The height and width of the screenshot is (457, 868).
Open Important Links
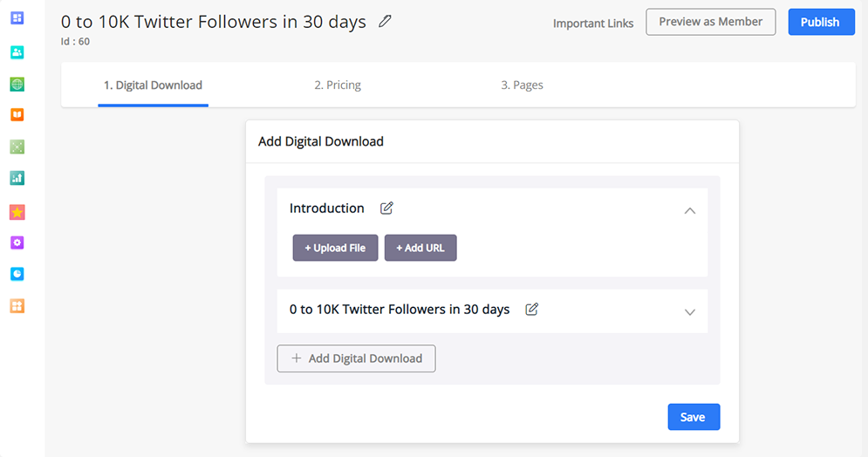pyautogui.click(x=593, y=24)
